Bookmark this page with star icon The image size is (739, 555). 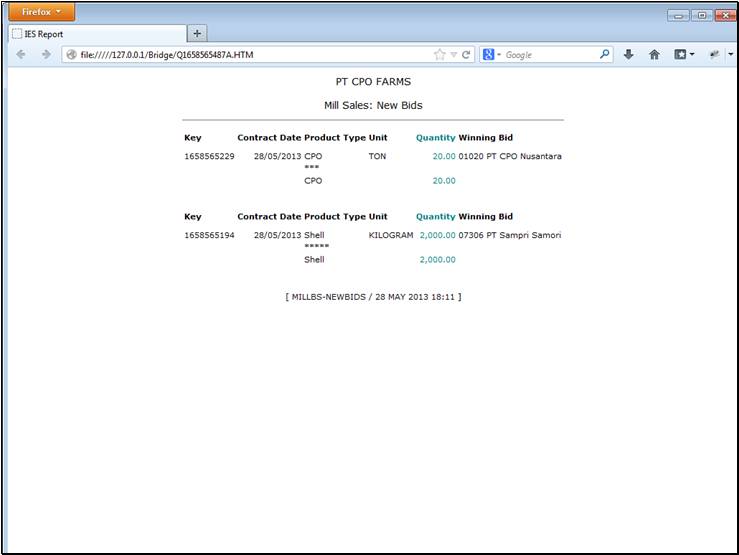tap(439, 55)
